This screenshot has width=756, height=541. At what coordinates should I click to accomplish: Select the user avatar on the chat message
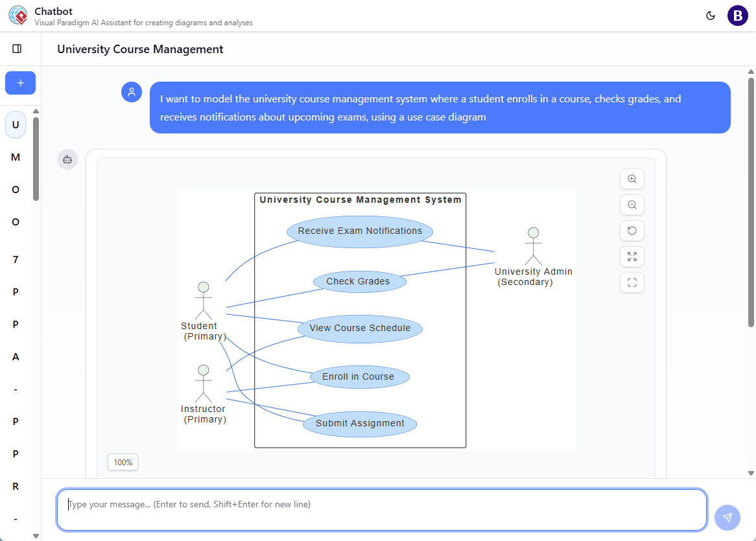132,92
